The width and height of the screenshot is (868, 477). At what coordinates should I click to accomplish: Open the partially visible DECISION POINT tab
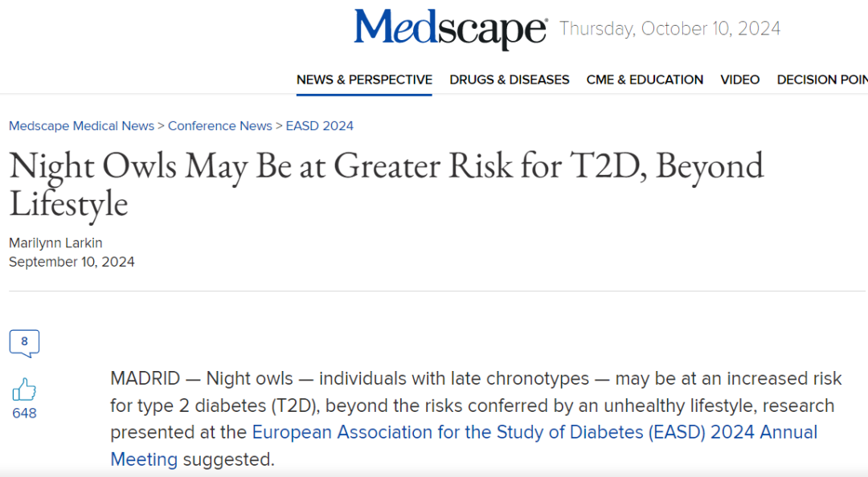click(821, 79)
